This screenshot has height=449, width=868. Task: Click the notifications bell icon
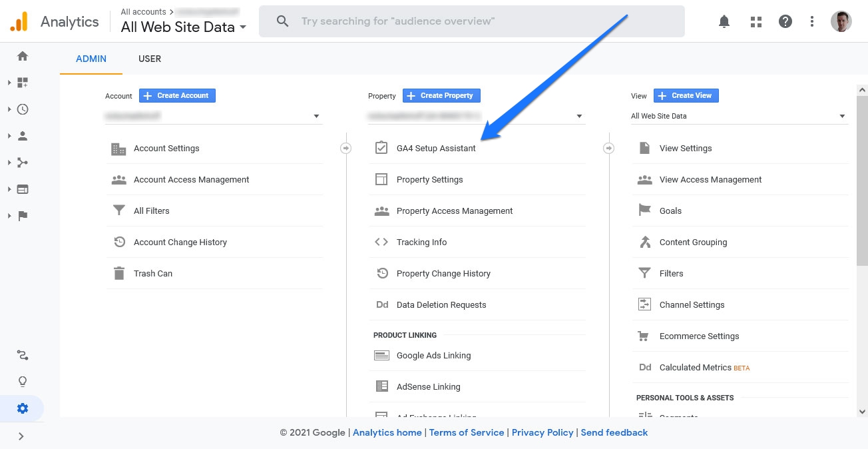[724, 21]
